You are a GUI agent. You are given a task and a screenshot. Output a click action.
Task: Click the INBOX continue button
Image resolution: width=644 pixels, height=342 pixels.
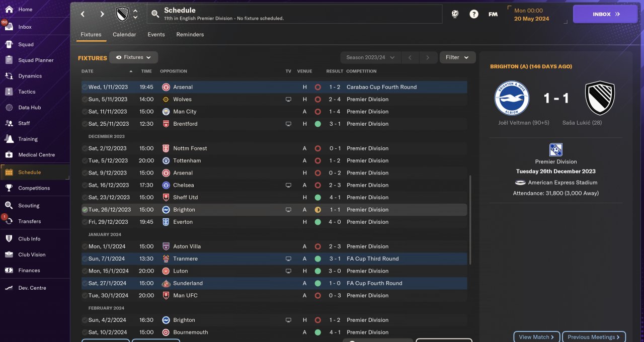[605, 14]
